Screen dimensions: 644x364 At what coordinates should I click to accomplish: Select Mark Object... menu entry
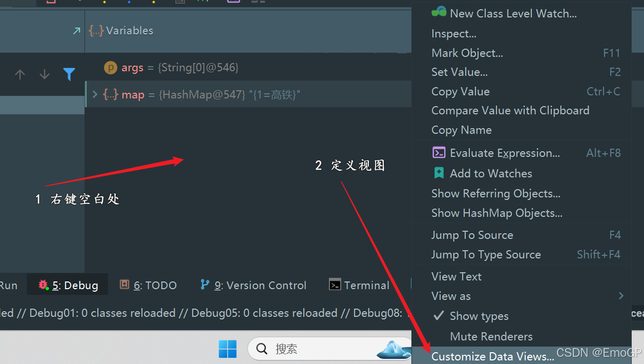tap(522, 53)
